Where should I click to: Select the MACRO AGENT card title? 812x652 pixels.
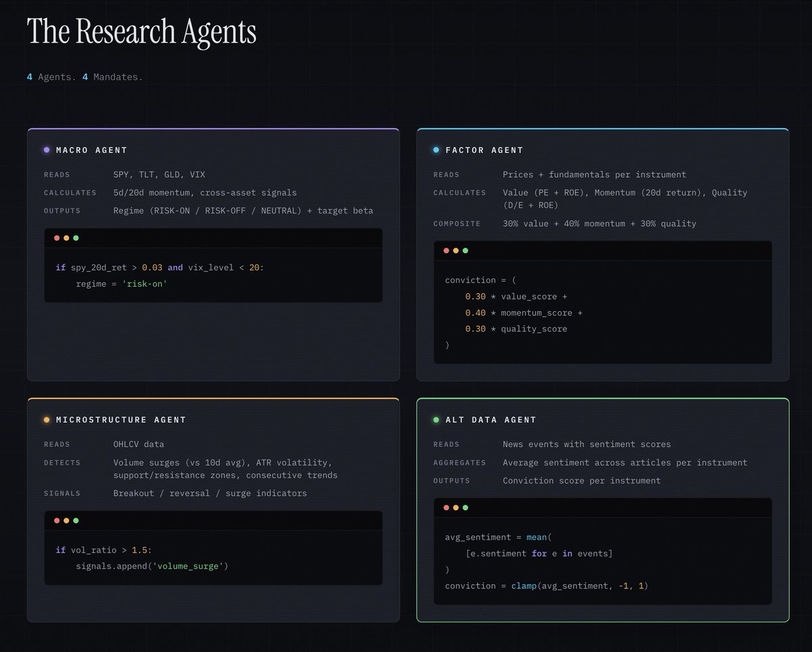[91, 150]
